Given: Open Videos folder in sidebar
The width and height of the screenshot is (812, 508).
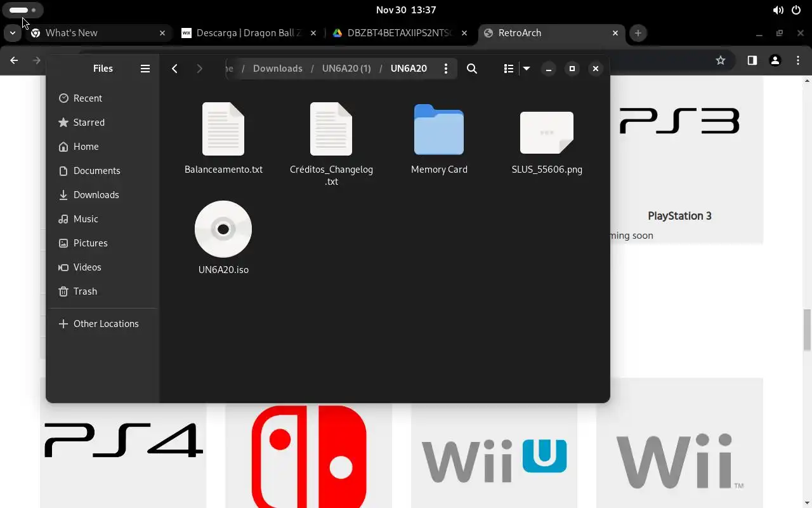Looking at the screenshot, I should coord(103,267).
